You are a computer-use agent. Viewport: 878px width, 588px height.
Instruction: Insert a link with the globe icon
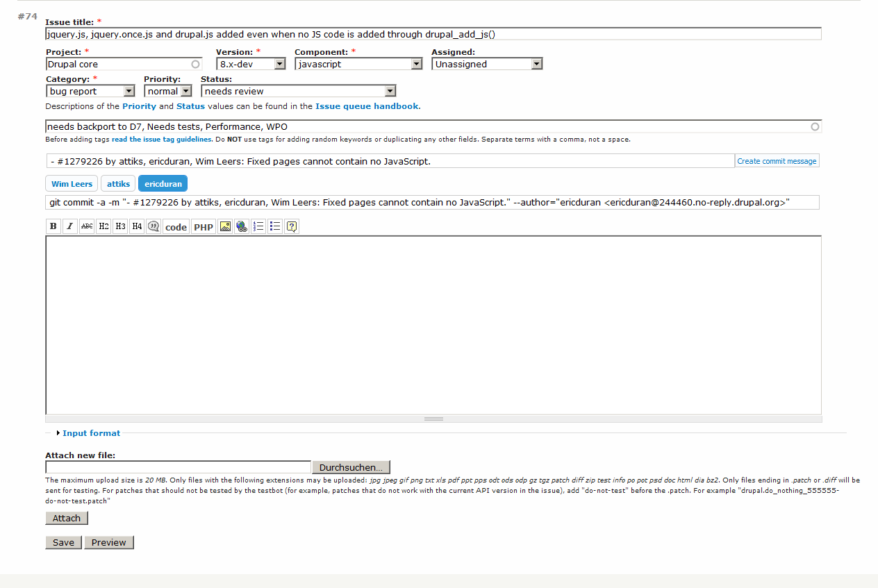click(x=242, y=226)
